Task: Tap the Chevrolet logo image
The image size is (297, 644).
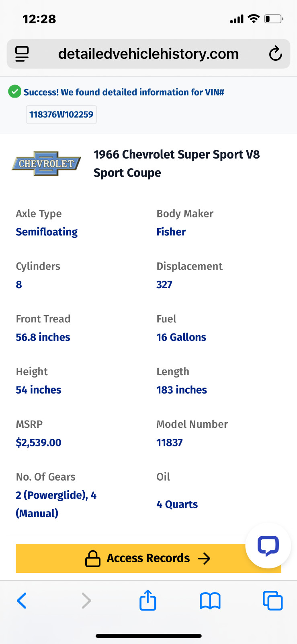Action: (46, 163)
